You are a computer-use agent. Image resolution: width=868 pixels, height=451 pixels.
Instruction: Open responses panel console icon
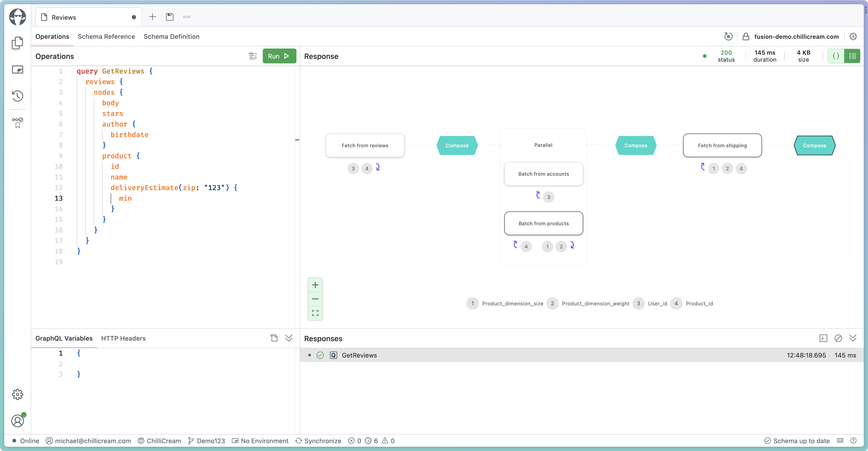[x=823, y=338]
